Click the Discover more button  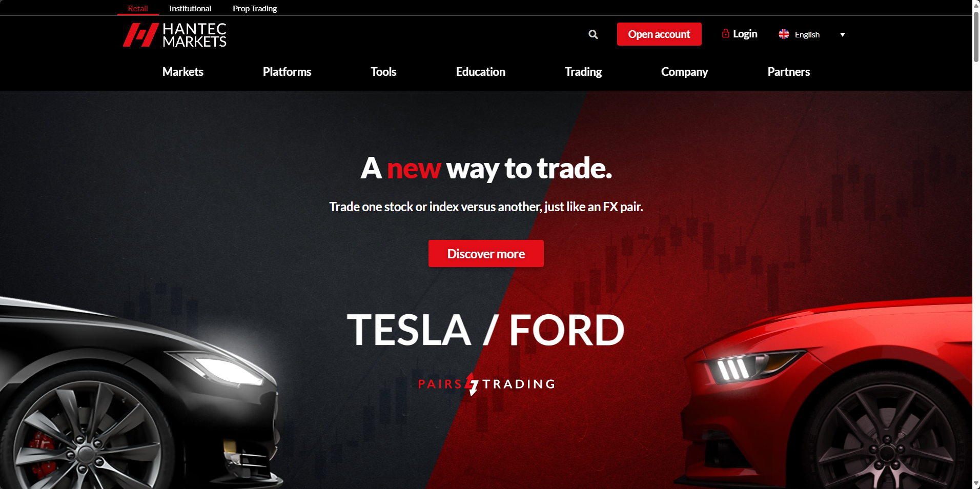point(486,254)
